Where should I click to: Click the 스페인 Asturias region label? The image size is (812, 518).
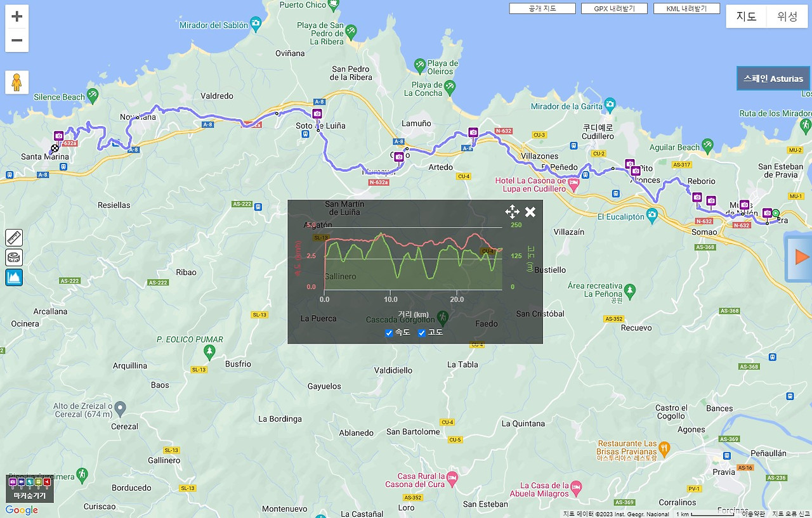(x=773, y=79)
